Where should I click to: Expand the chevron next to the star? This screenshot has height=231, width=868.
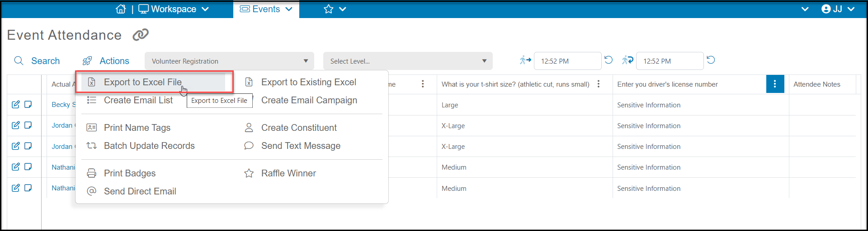(343, 9)
